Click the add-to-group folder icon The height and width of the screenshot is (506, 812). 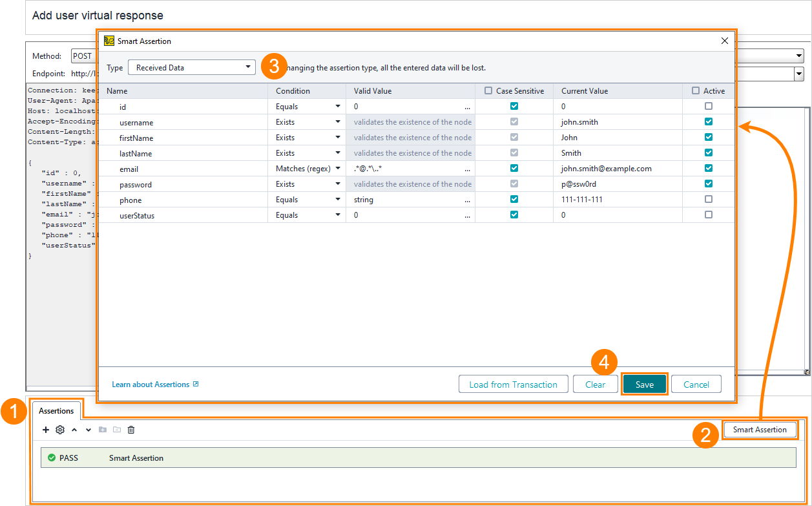point(103,430)
